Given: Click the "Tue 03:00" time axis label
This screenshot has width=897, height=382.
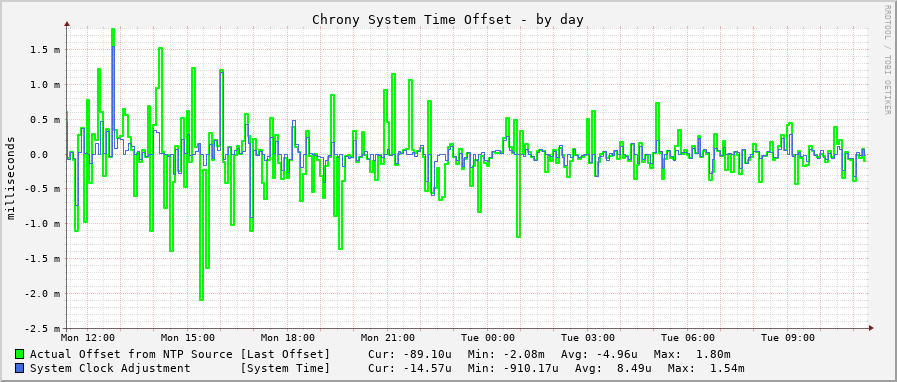Looking at the screenshot, I should pyautogui.click(x=588, y=338).
